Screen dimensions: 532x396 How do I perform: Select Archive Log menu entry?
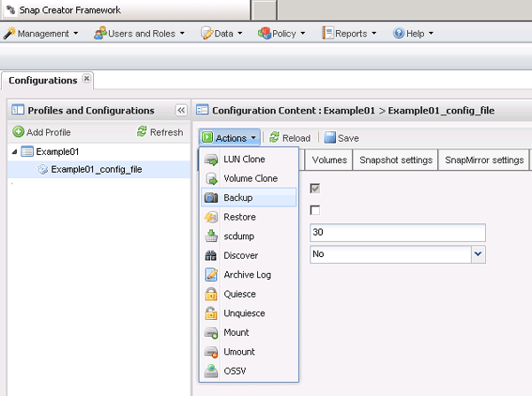[x=249, y=275]
